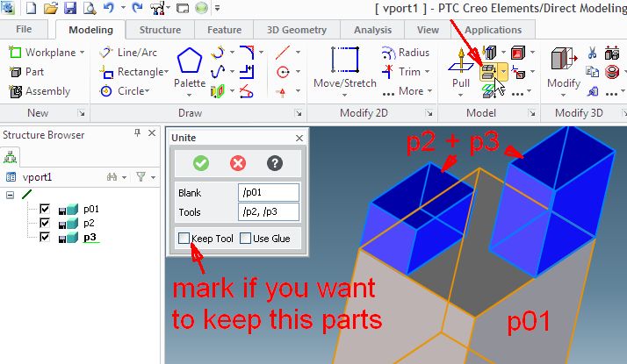The width and height of the screenshot is (627, 364).
Task: Open the Trim dropdown arrow
Action: tap(427, 72)
